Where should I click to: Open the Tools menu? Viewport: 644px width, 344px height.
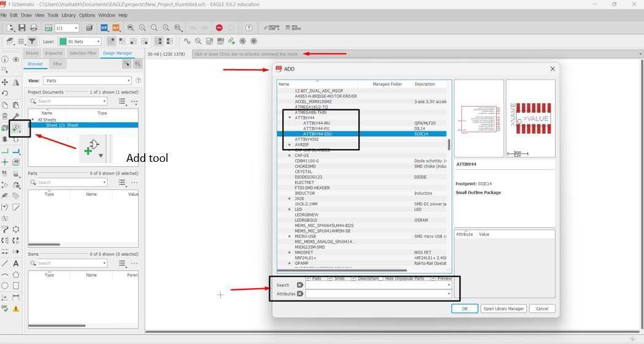[x=53, y=15]
